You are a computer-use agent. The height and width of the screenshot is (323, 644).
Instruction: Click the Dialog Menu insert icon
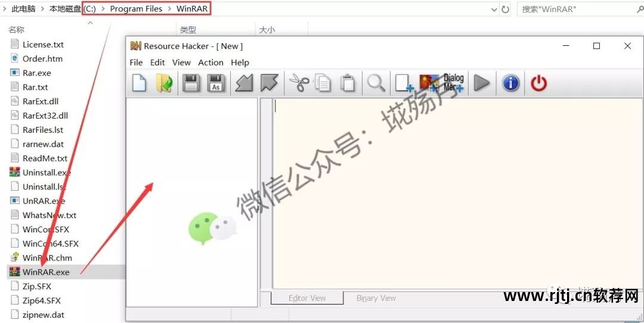(x=453, y=83)
